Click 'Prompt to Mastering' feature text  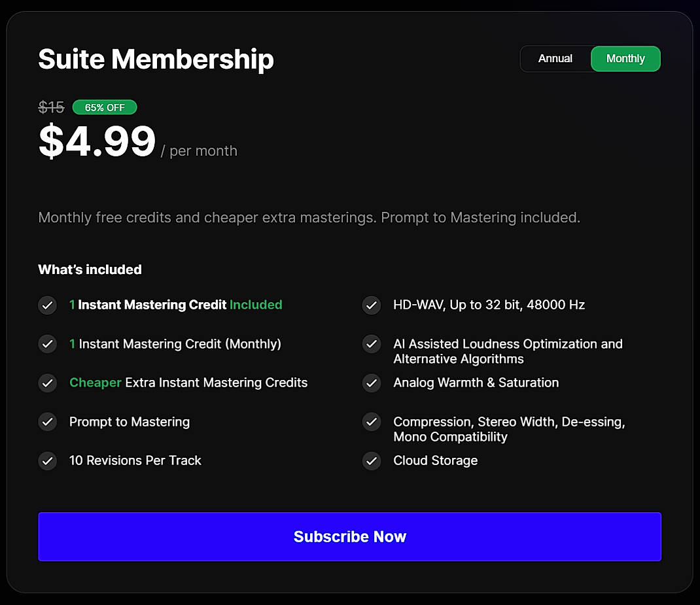(130, 422)
